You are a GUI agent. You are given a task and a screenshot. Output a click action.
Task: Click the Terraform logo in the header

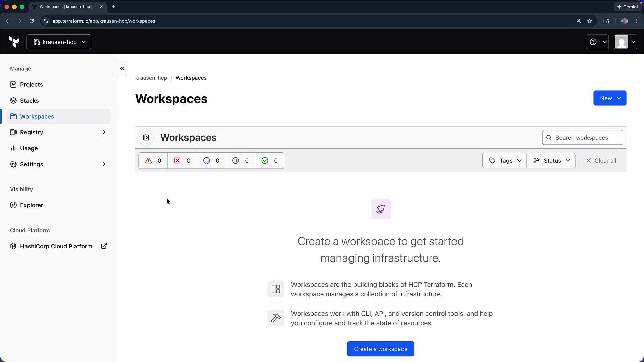(x=14, y=42)
